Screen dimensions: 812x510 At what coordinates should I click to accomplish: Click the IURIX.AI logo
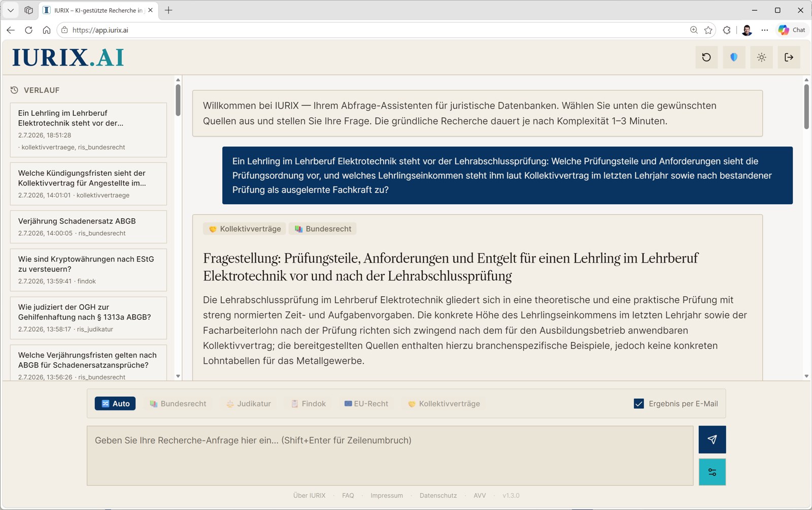pos(68,57)
